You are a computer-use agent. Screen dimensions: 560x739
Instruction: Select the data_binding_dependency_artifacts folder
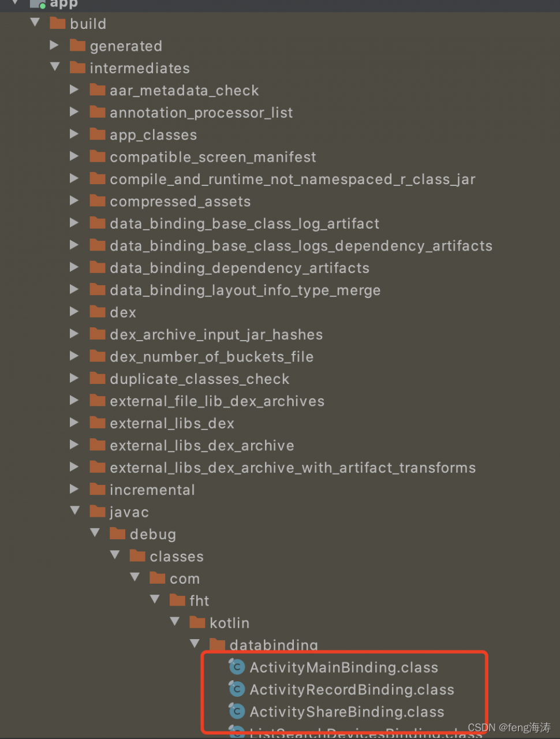(x=239, y=268)
